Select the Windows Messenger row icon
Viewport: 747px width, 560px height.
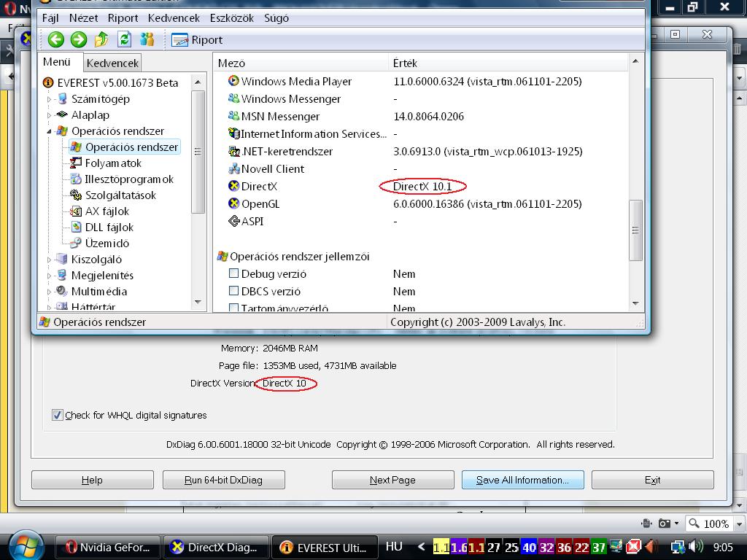233,98
